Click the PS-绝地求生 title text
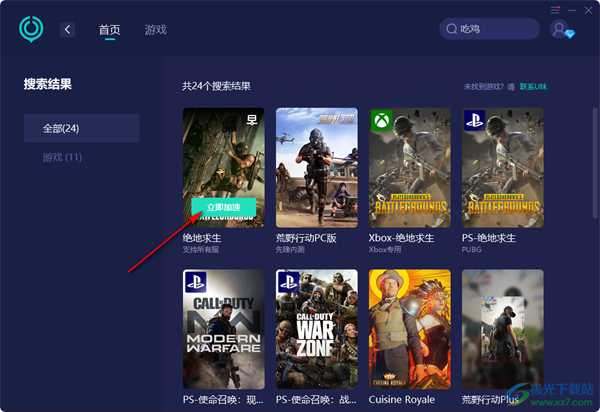This screenshot has height=412, width=600. (489, 238)
